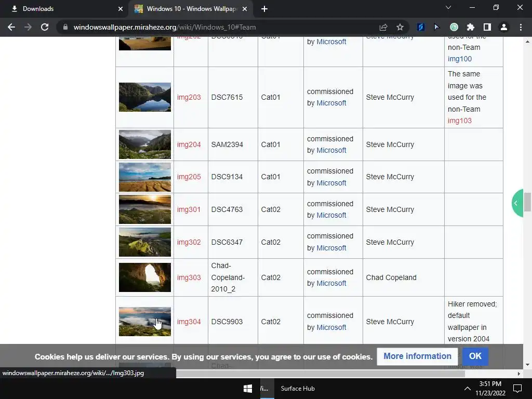Share this page icon in address bar

pos(383,27)
